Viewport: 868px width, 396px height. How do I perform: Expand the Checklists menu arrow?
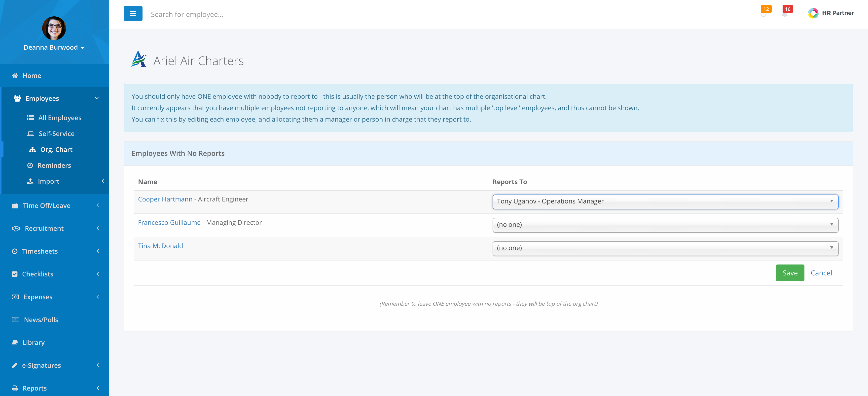pyautogui.click(x=98, y=274)
